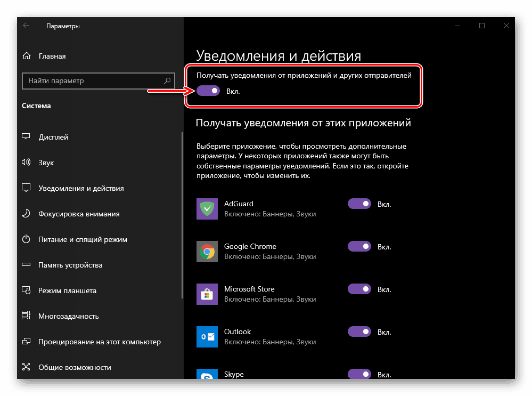Click the Power and sleep icon
Screen dimensions: 532x396
tap(26, 239)
